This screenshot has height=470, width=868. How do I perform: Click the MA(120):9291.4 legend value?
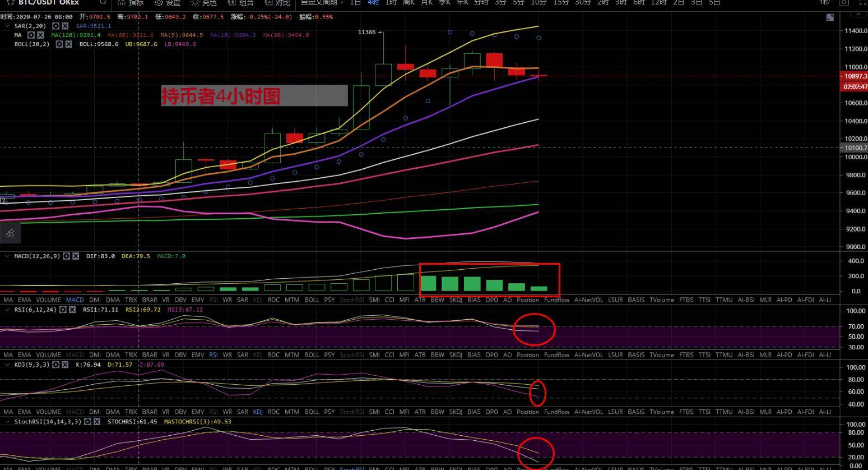point(76,35)
